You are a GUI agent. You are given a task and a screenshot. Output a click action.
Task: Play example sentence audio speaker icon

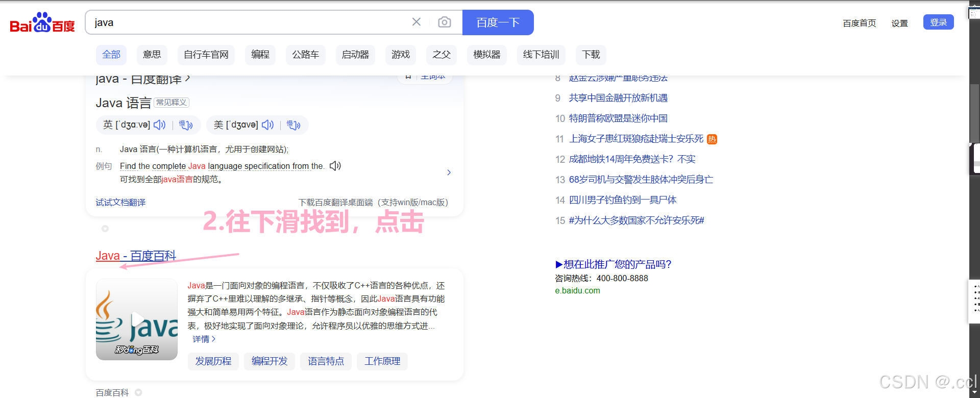(x=335, y=166)
